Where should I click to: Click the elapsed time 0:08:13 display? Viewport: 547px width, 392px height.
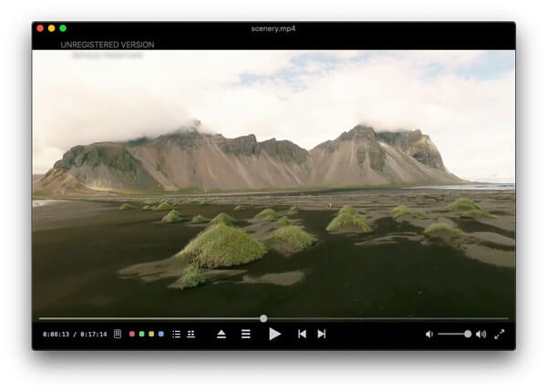click(x=57, y=334)
